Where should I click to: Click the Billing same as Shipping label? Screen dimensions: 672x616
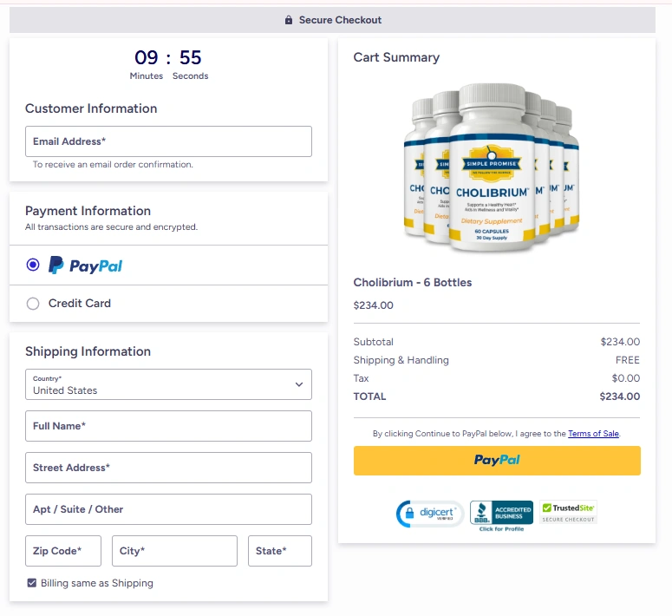[x=97, y=583]
